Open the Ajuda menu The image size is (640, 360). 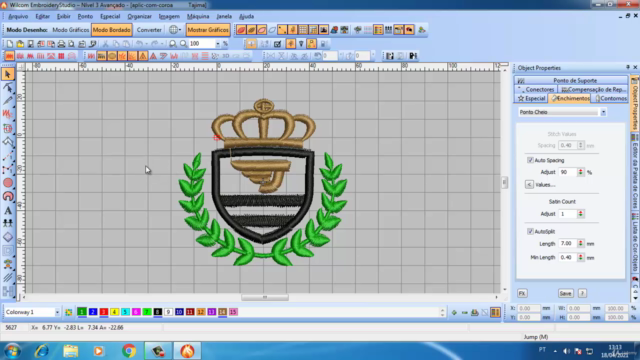[x=246, y=16]
